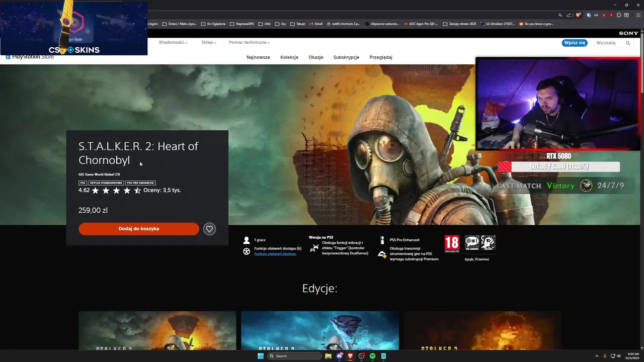The width and height of the screenshot is (644, 362).
Task: Click the S.T.A.L.K.E.R. 2: Heart of Chornobyl title
Action: [138, 153]
